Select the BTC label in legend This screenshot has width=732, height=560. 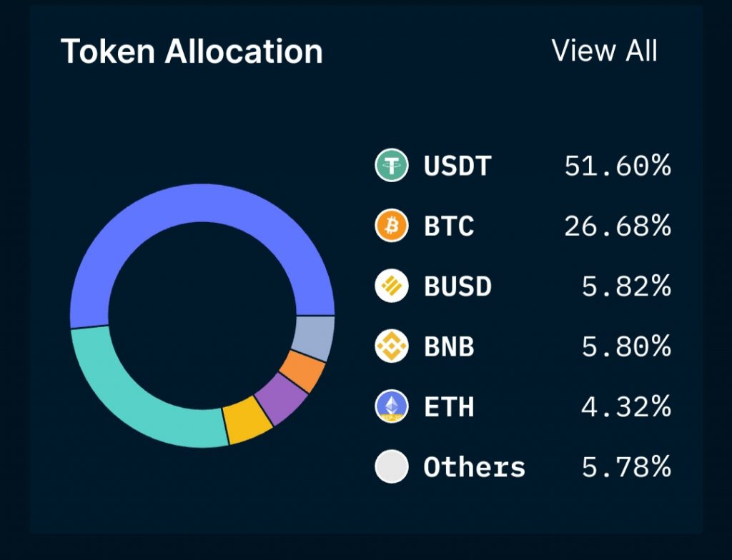[x=449, y=227]
